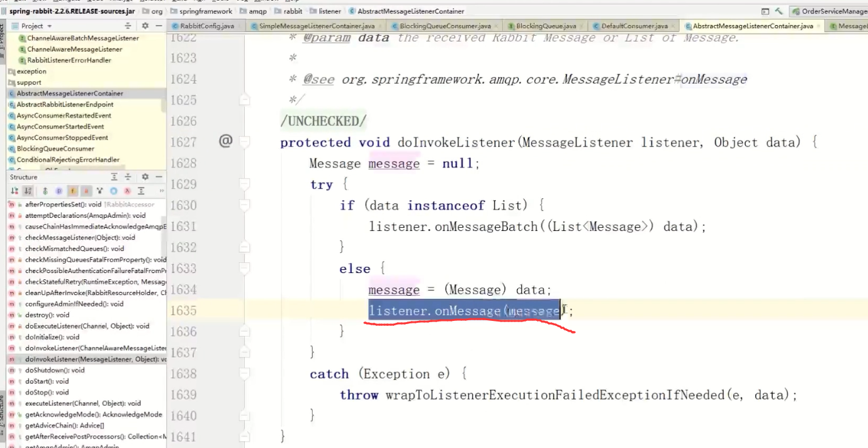Image resolution: width=868 pixels, height=448 pixels.
Task: Toggle Show Lambdas filter in Structure
Action: pos(127,191)
